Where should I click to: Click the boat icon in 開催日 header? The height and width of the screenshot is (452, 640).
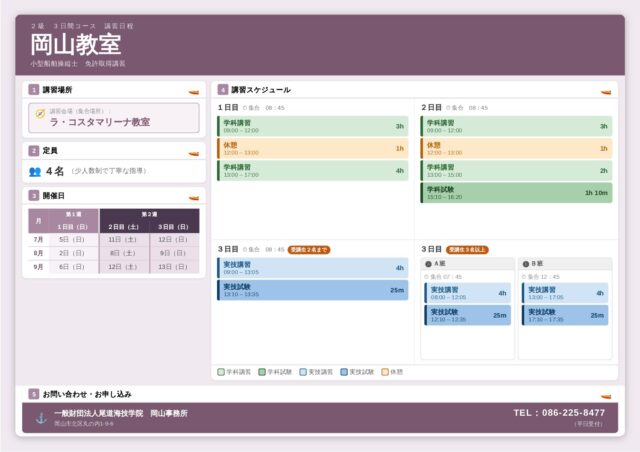pos(194,198)
